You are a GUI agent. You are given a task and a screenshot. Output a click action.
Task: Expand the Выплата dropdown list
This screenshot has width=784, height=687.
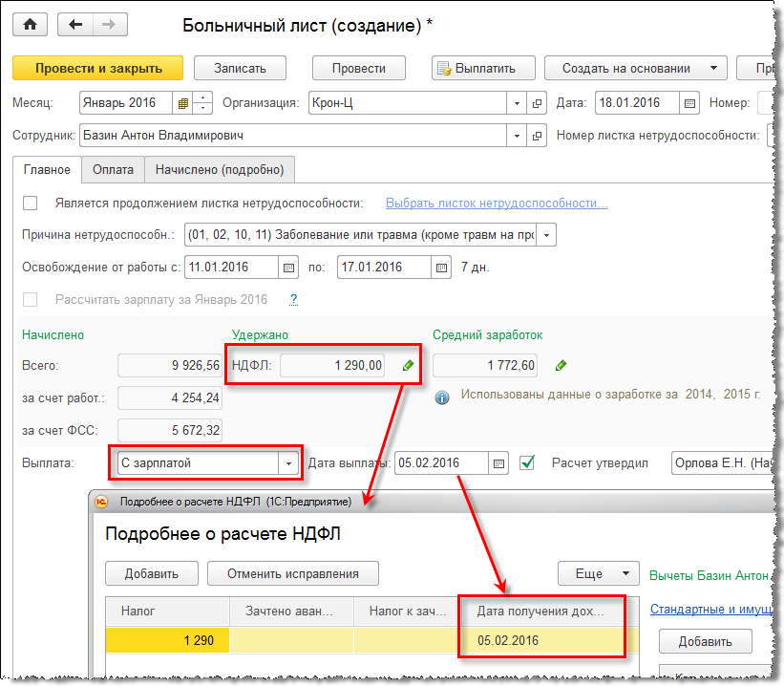tap(288, 463)
